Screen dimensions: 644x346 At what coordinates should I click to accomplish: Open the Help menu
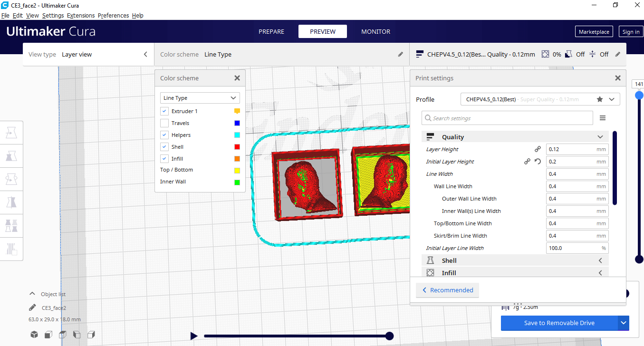coord(137,16)
